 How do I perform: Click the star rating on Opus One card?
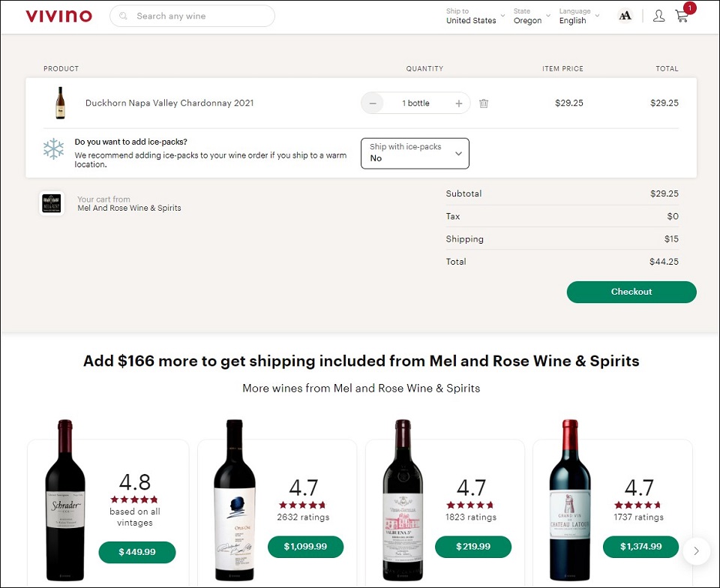click(x=302, y=505)
